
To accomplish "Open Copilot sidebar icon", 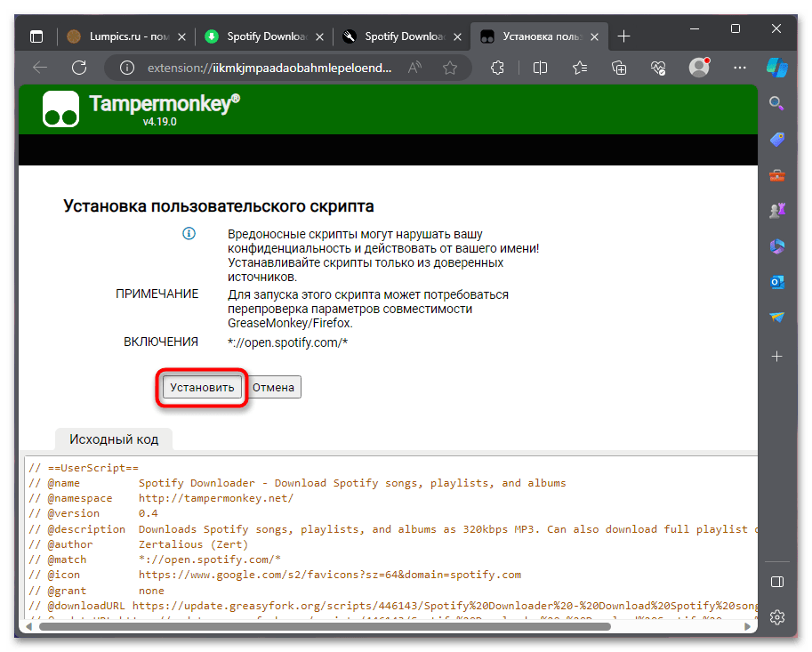I will click(777, 68).
